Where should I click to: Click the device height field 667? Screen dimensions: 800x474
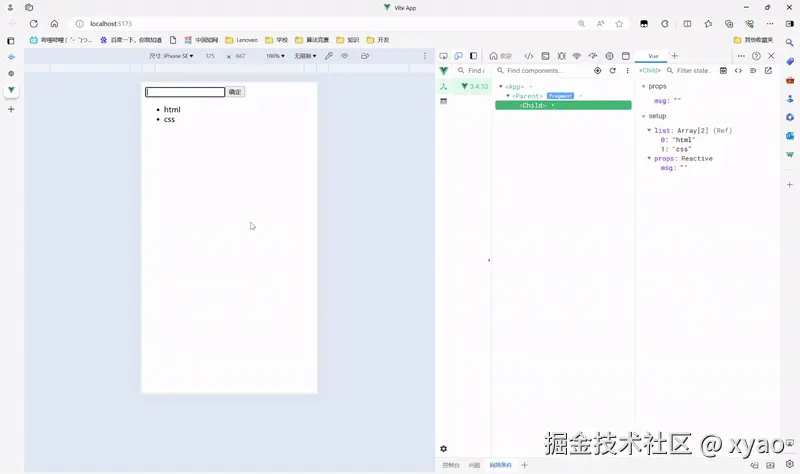[x=241, y=56]
